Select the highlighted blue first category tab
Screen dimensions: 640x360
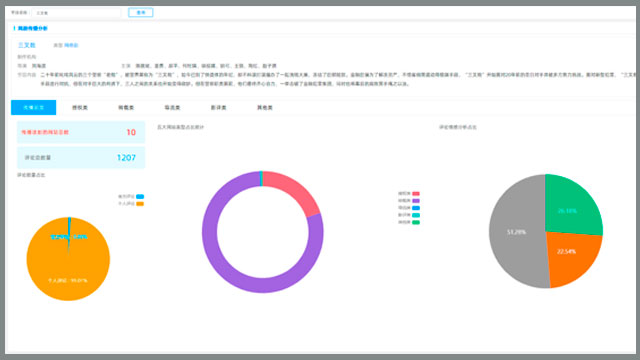point(33,107)
